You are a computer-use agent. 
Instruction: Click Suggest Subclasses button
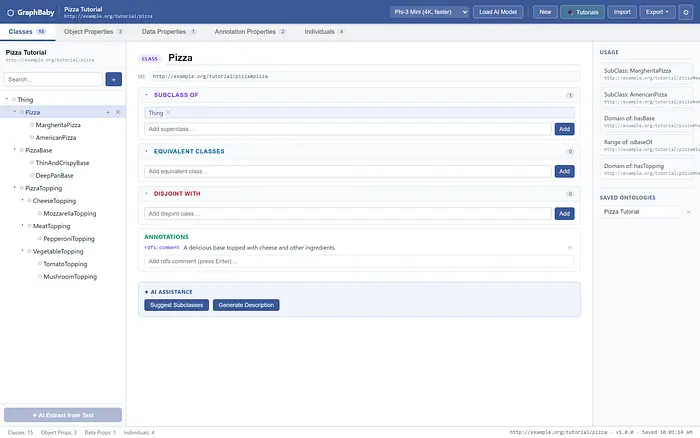pyautogui.click(x=176, y=305)
